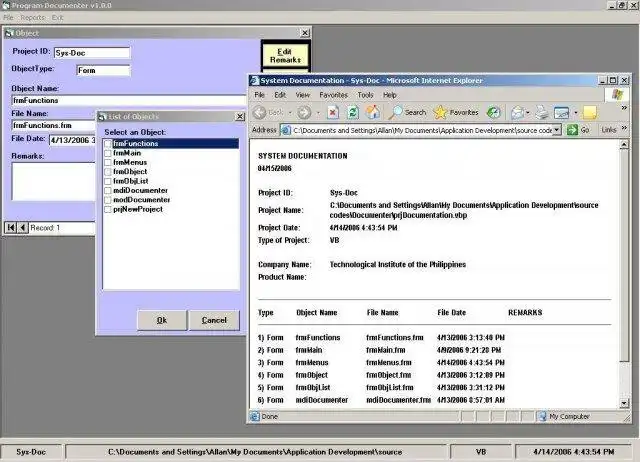Go to the Home page icon
The image size is (640, 462).
(372, 112)
